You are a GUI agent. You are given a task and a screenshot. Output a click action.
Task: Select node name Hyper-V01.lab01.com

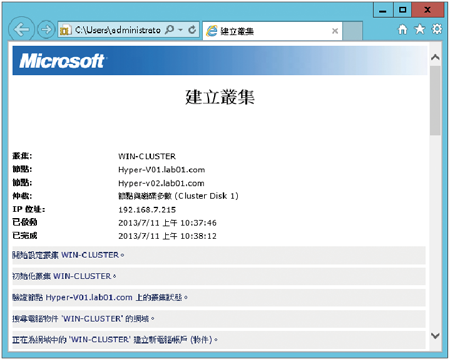click(x=161, y=170)
